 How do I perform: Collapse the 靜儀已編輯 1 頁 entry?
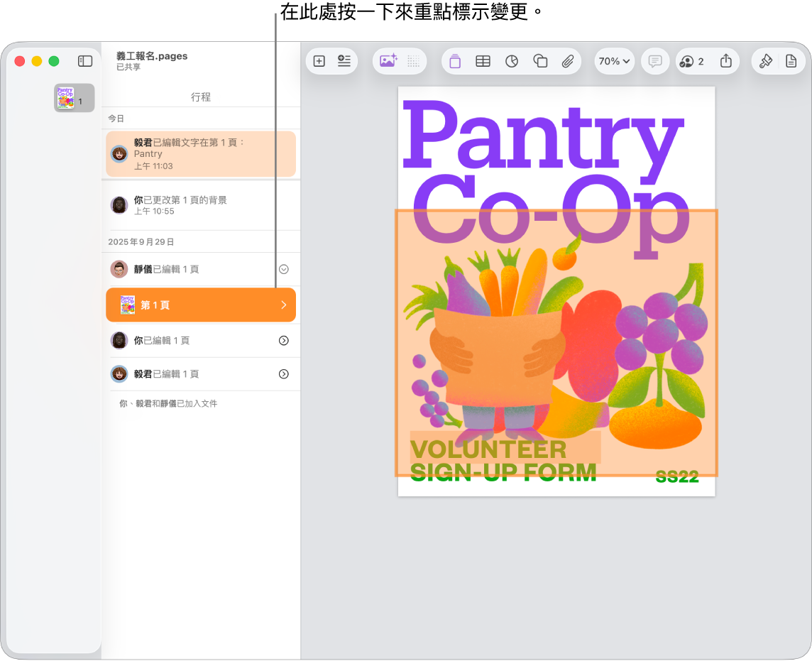click(x=284, y=269)
